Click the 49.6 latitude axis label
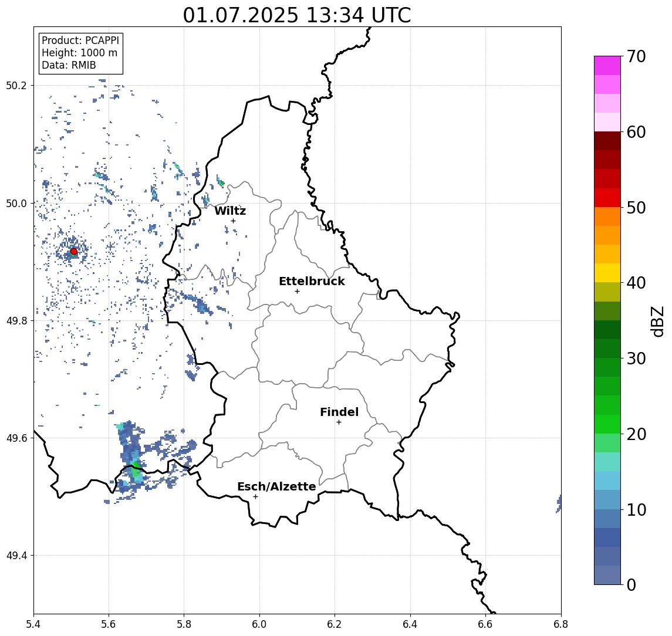Image resolution: width=672 pixels, height=636 pixels. (x=16, y=438)
